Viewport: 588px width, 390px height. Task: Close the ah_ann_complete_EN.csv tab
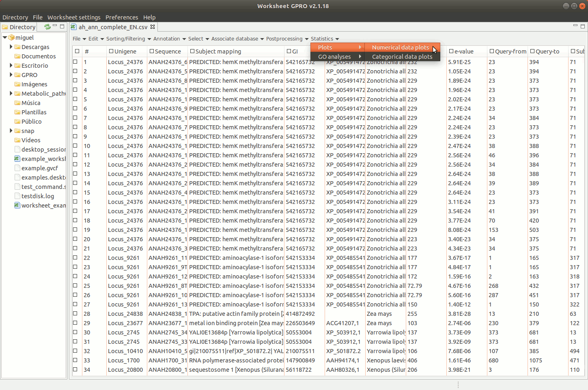point(153,27)
